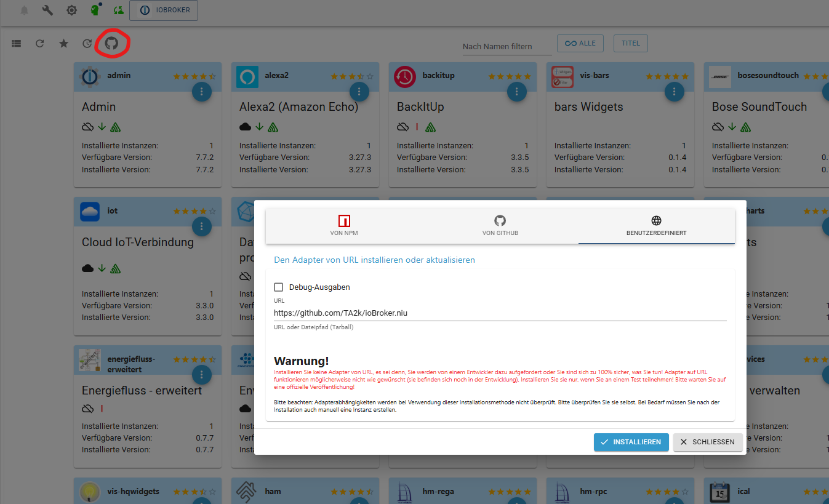This screenshot has height=504, width=829.
Task: Click the GitHub cat icon in the adapter toolbar
Action: click(x=111, y=43)
